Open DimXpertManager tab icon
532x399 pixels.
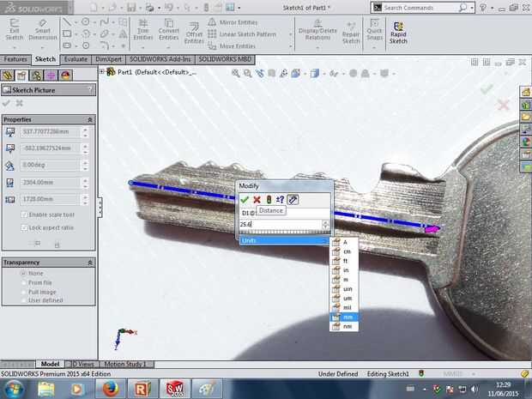tap(51, 75)
